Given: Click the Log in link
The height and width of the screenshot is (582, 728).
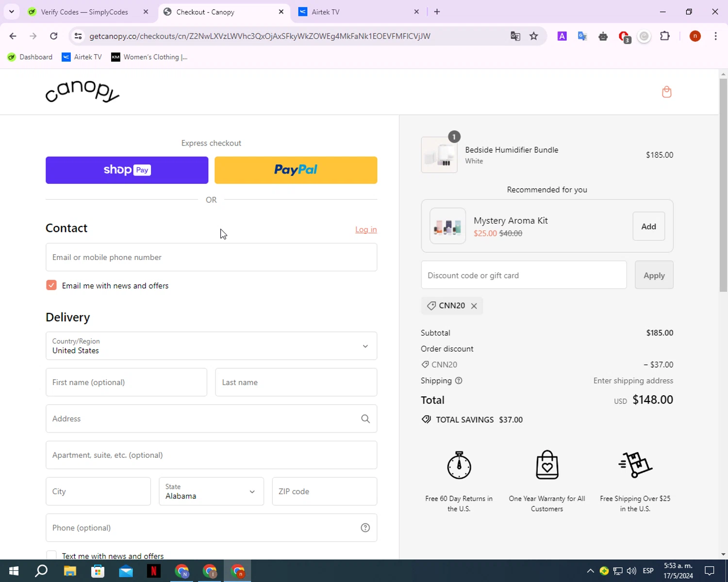Looking at the screenshot, I should pyautogui.click(x=366, y=229).
